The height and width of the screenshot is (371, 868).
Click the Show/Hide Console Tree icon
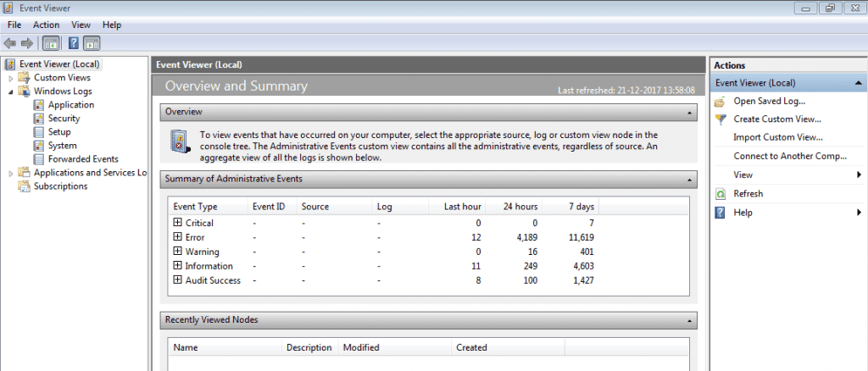tap(51, 43)
